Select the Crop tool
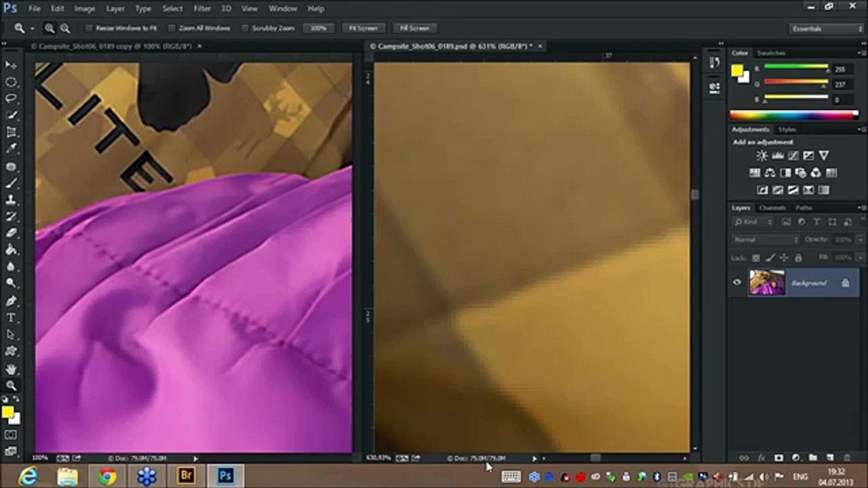 pos(11,133)
